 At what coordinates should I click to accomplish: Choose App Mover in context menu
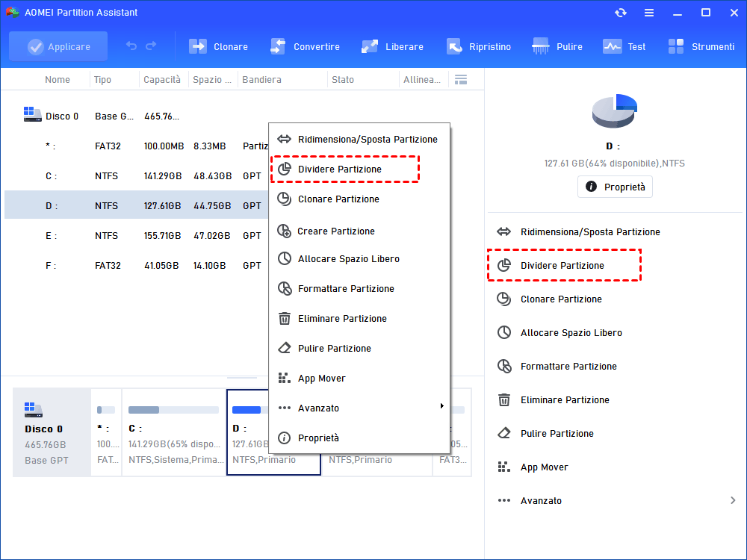pyautogui.click(x=359, y=378)
